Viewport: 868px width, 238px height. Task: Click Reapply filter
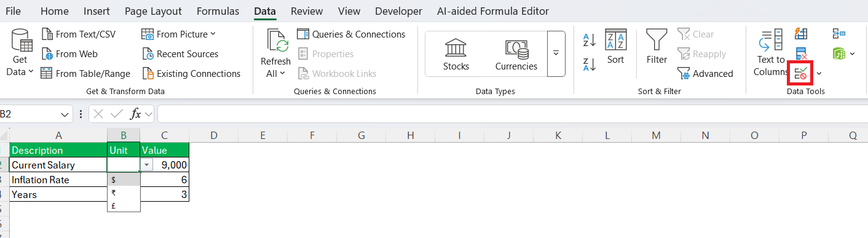coord(701,54)
